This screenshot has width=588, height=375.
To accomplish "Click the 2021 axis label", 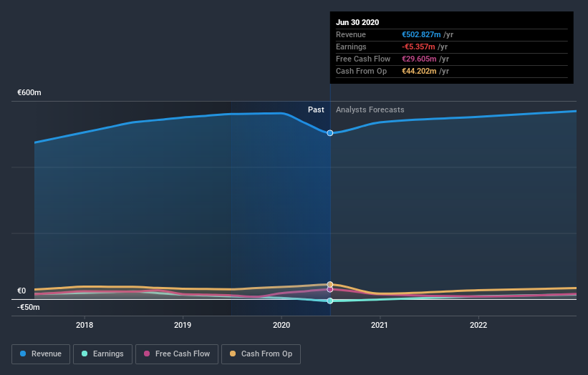I will (x=380, y=325).
